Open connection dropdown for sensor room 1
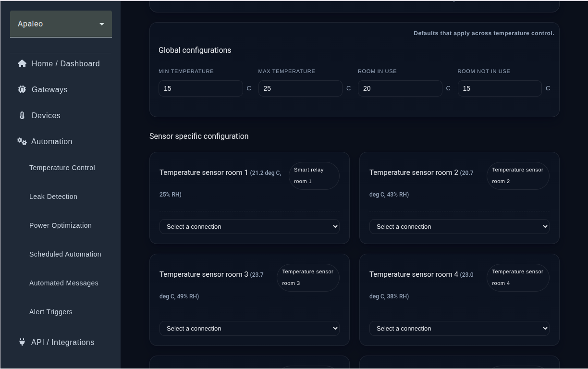This screenshot has height=369, width=588. (x=249, y=226)
